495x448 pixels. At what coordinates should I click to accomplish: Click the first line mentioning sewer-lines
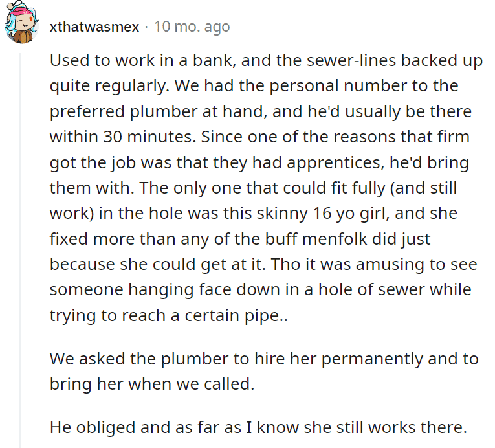[x=266, y=60]
